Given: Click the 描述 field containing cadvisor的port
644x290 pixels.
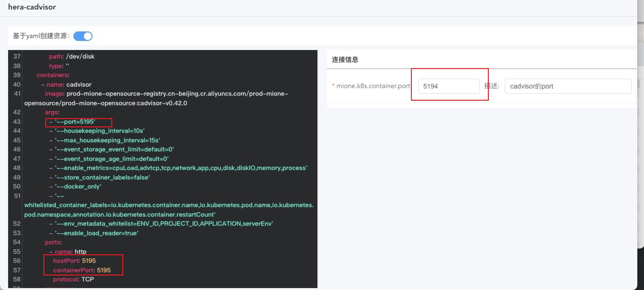Looking at the screenshot, I should (568, 86).
